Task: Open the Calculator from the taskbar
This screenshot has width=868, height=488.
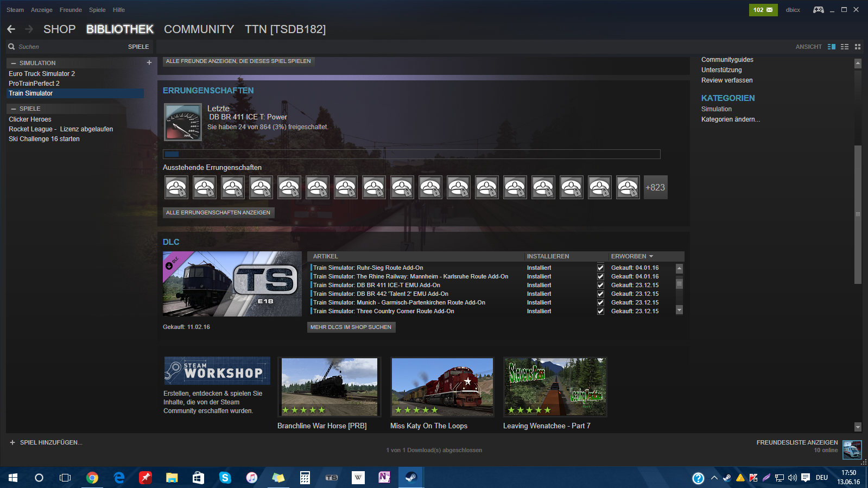Action: coord(305,478)
